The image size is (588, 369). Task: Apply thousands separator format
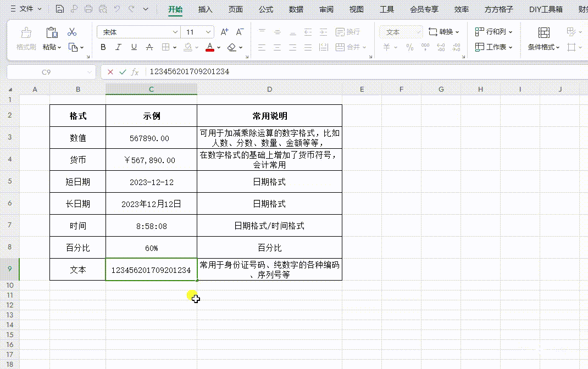[x=425, y=47]
